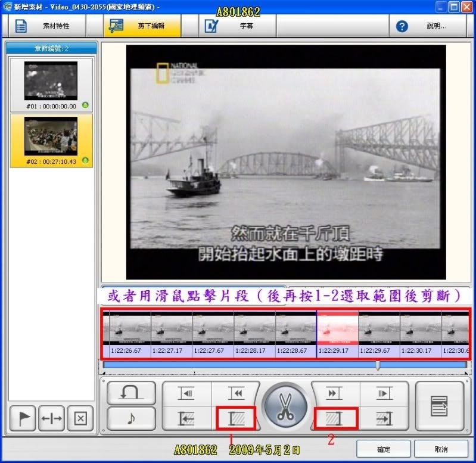The height and width of the screenshot is (463, 476).
Task: Step forward one frame button
Action: pyautogui.click(x=384, y=393)
